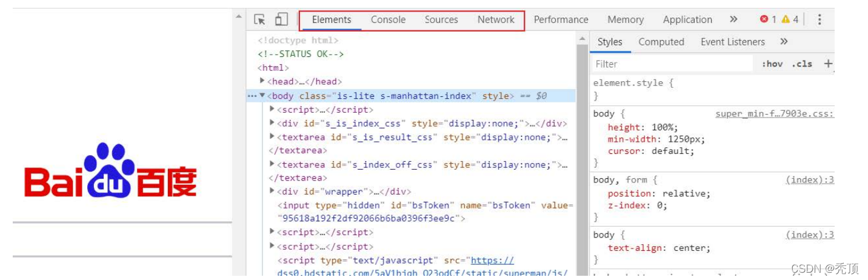The image size is (868, 280).
Task: Toggle the device toolbar icon
Action: (281, 19)
